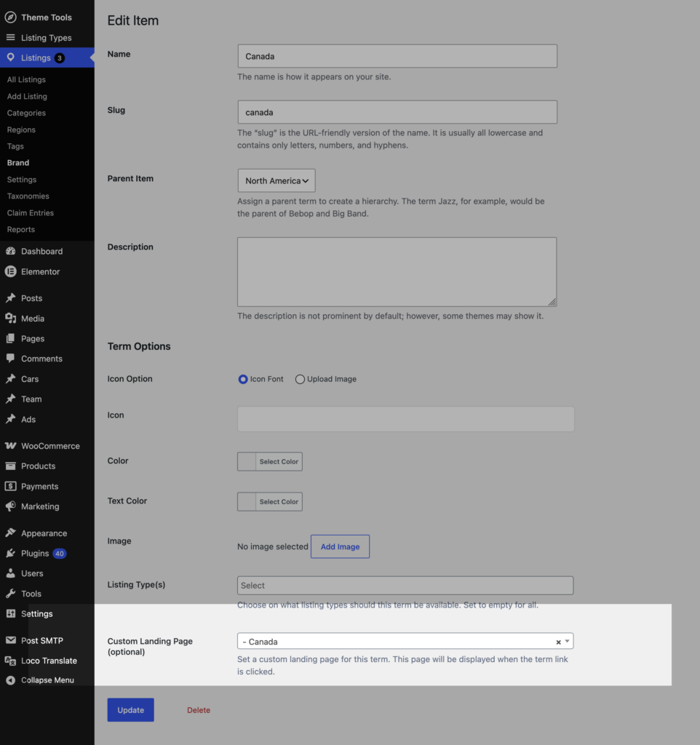Clear the Custom Landing Page selection with x
Viewport: 700px width, 745px height.
click(x=558, y=642)
